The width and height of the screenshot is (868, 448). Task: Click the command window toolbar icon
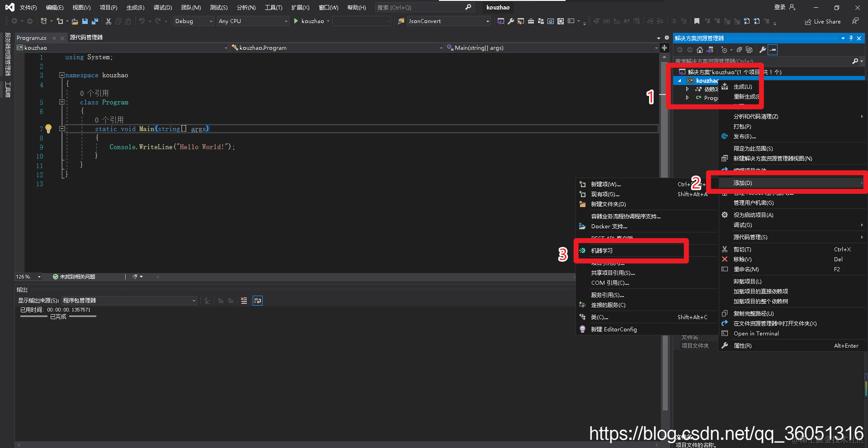[571, 21]
